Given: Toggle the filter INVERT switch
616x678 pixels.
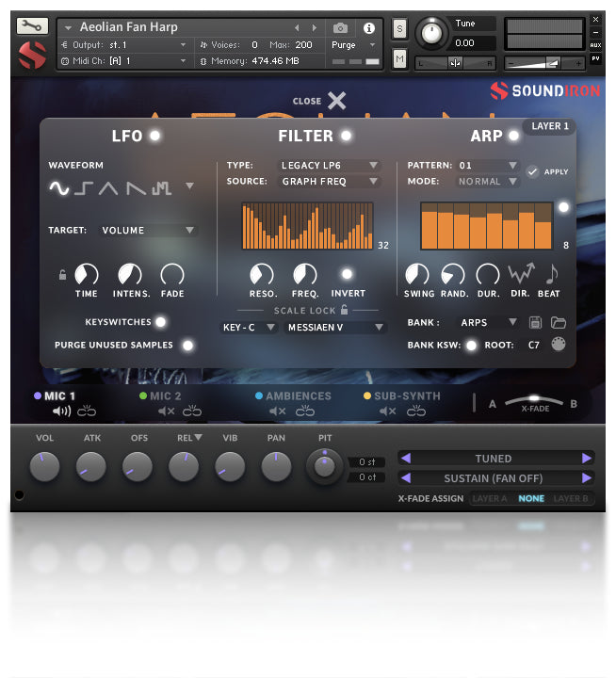Looking at the screenshot, I should [x=348, y=274].
